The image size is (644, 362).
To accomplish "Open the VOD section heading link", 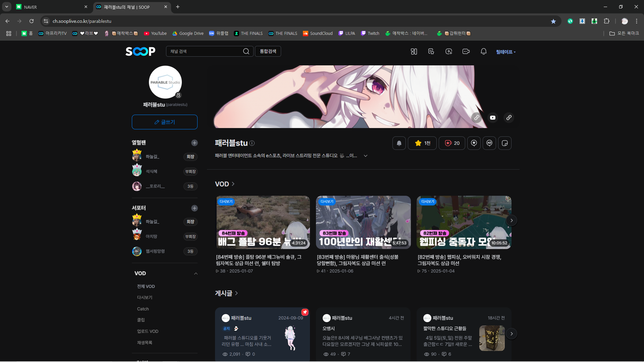I will coord(225,184).
